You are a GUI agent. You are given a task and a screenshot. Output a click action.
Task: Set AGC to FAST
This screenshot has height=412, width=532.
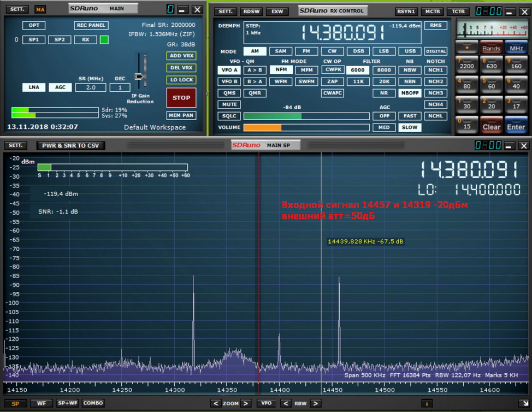[x=410, y=116]
